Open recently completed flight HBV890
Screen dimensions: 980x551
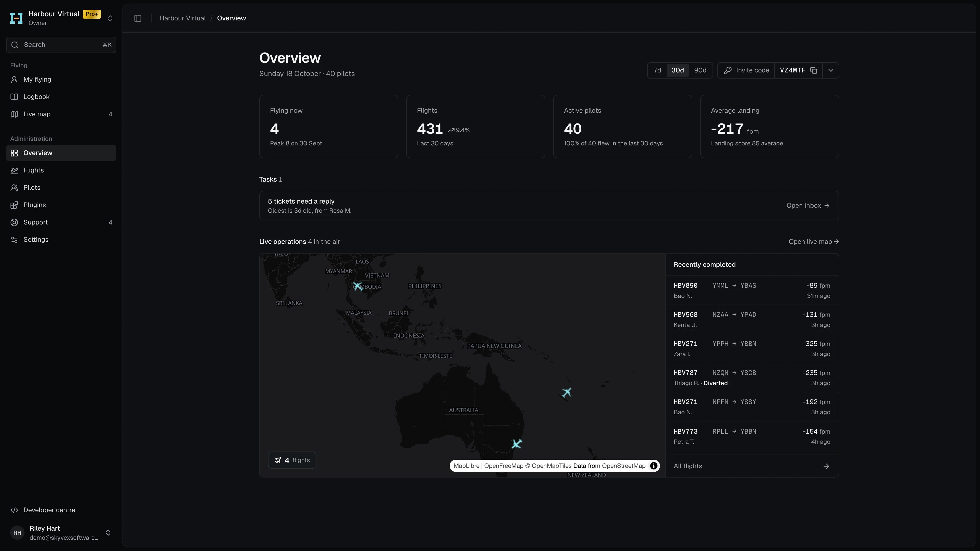point(752,291)
